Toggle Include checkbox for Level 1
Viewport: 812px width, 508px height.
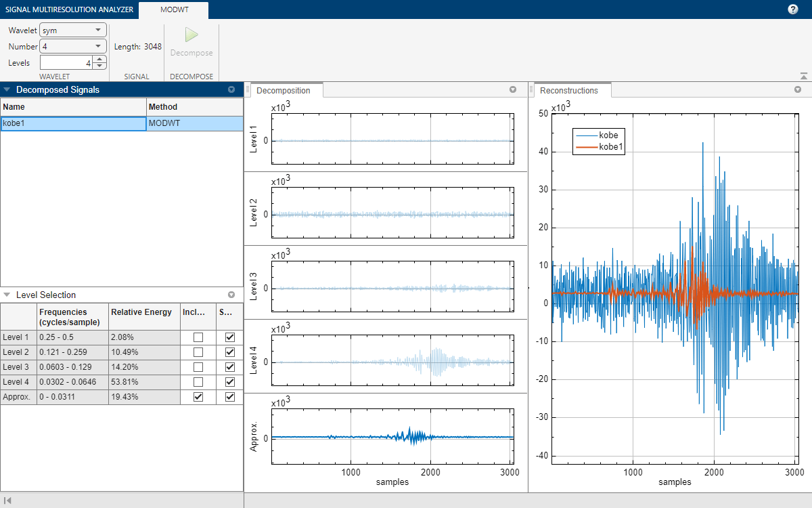(198, 337)
